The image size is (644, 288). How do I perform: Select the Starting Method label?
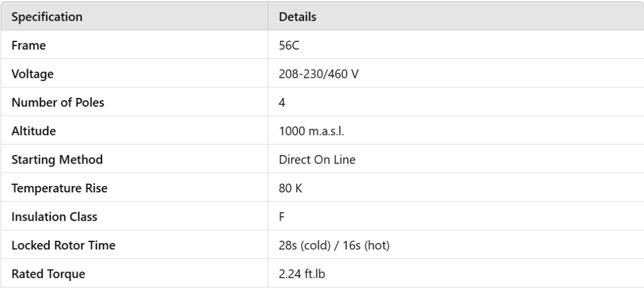click(x=57, y=160)
